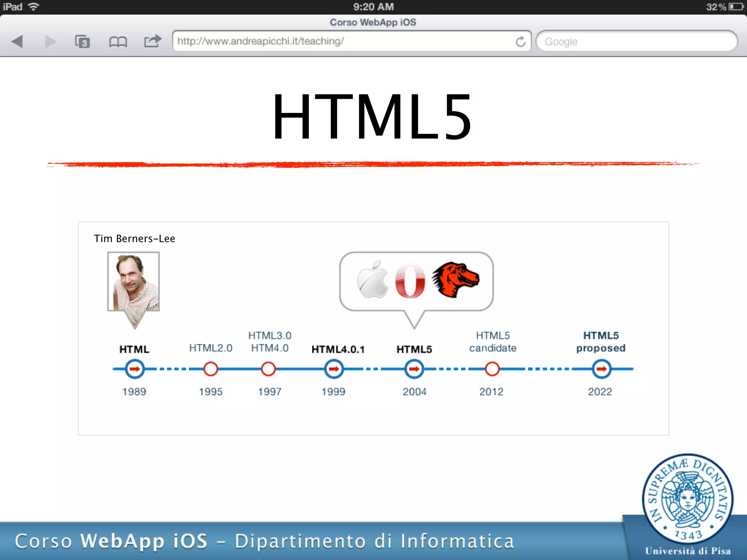Screen dimensions: 747x560
Task: Click the large HTML5 slide title
Action: [372, 116]
